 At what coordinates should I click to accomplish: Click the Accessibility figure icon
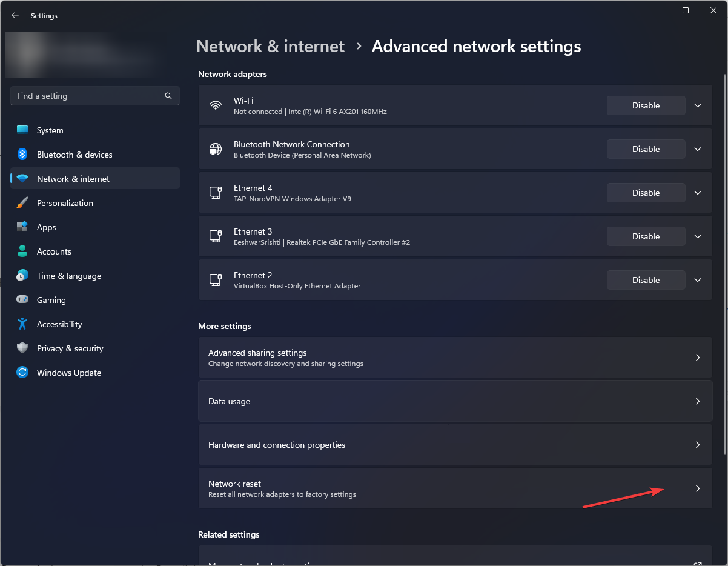tap(22, 324)
